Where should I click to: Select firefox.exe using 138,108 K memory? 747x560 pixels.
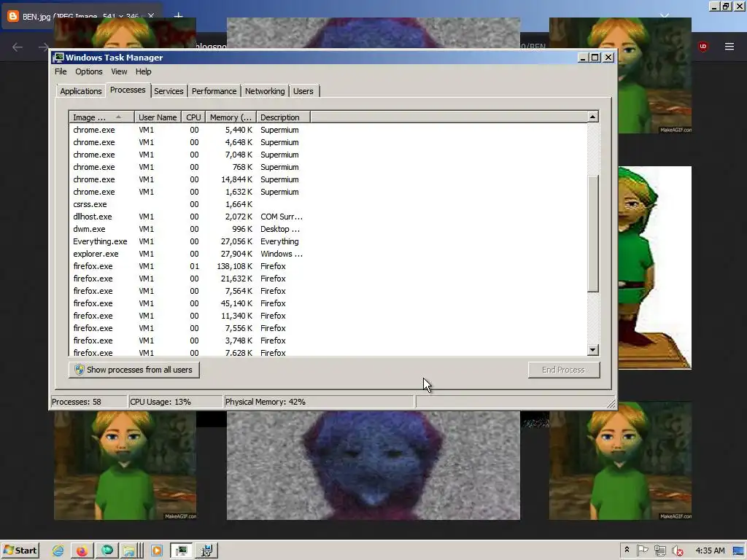click(328, 266)
